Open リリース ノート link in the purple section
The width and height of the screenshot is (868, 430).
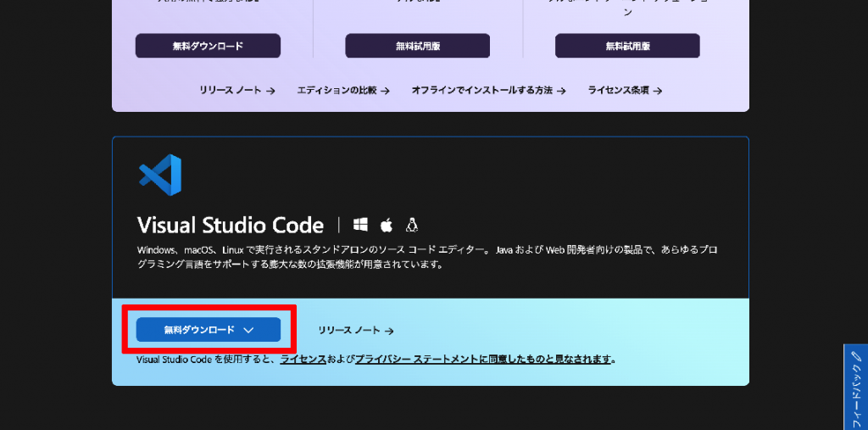click(237, 90)
